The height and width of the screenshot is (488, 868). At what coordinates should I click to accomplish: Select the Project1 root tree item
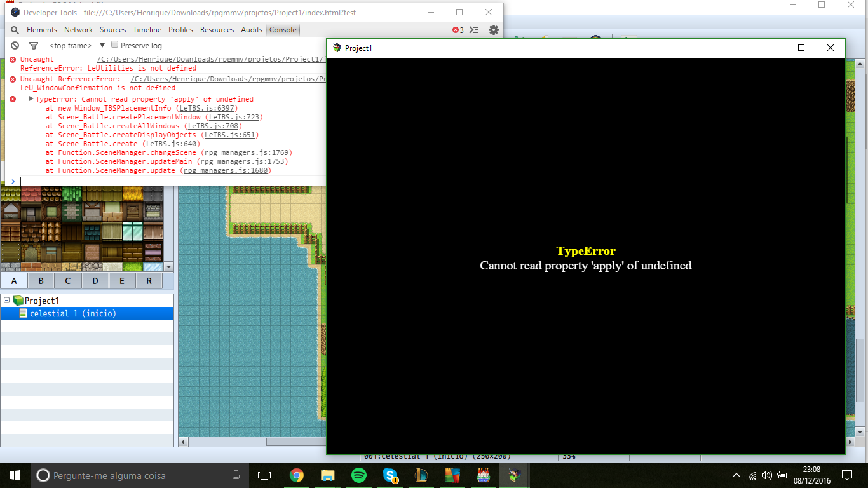tap(42, 301)
